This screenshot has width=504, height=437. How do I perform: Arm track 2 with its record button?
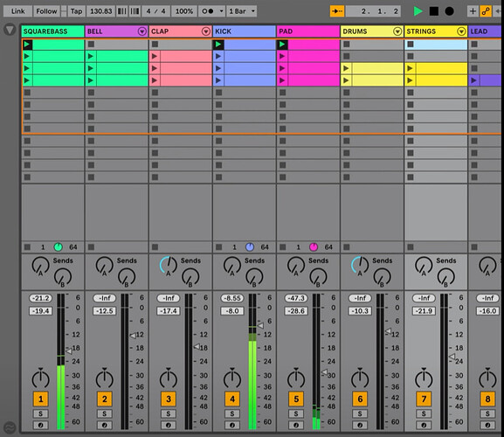click(105, 425)
